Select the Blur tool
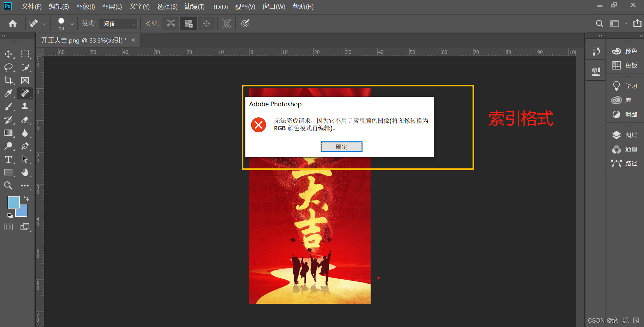This screenshot has height=327, width=644. pyautogui.click(x=25, y=133)
